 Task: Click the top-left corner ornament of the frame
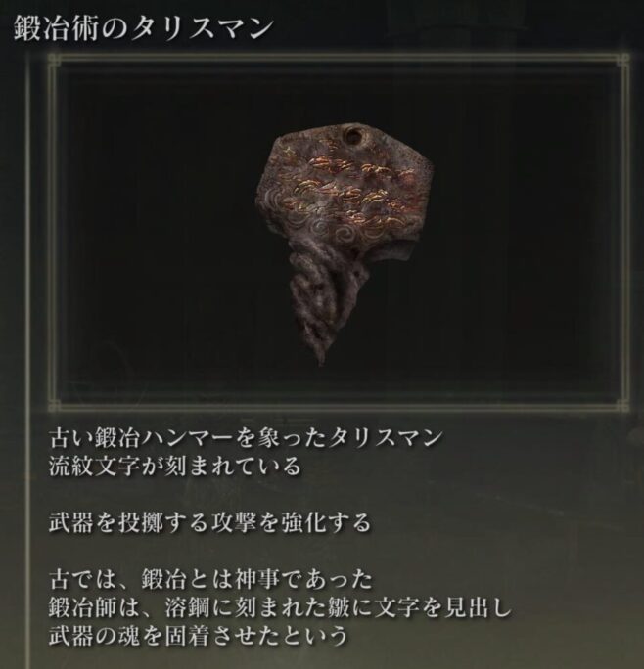click(x=54, y=59)
